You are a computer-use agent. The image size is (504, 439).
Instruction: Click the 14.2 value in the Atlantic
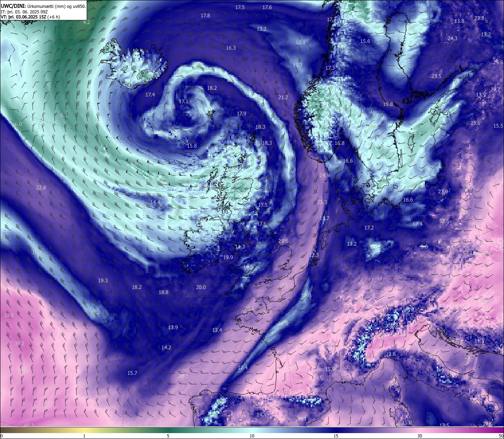tap(166, 348)
